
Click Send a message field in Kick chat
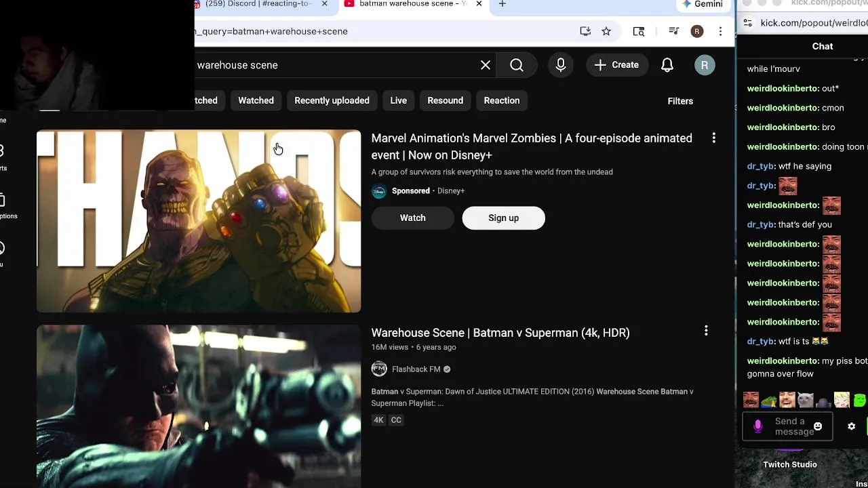tap(794, 426)
